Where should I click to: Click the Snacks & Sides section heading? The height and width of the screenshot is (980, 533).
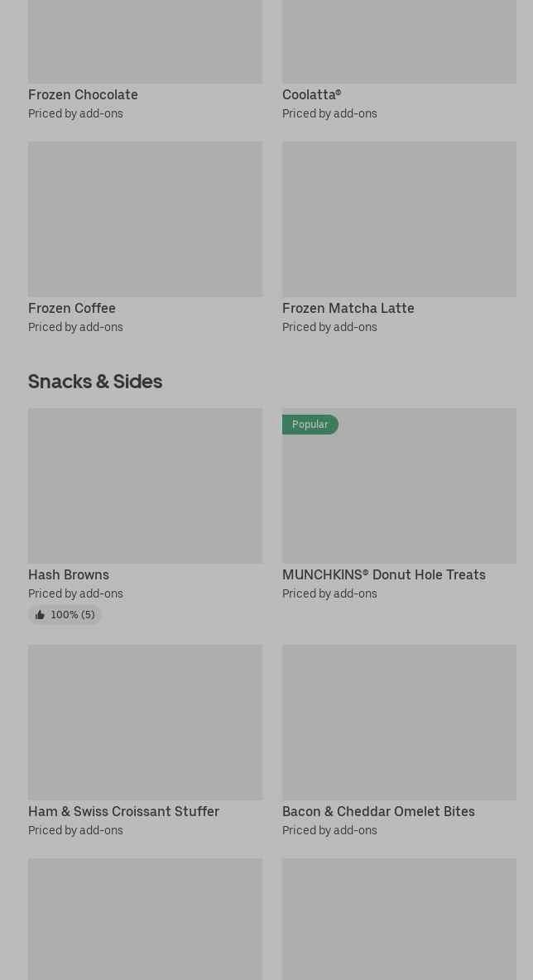[x=95, y=382]
